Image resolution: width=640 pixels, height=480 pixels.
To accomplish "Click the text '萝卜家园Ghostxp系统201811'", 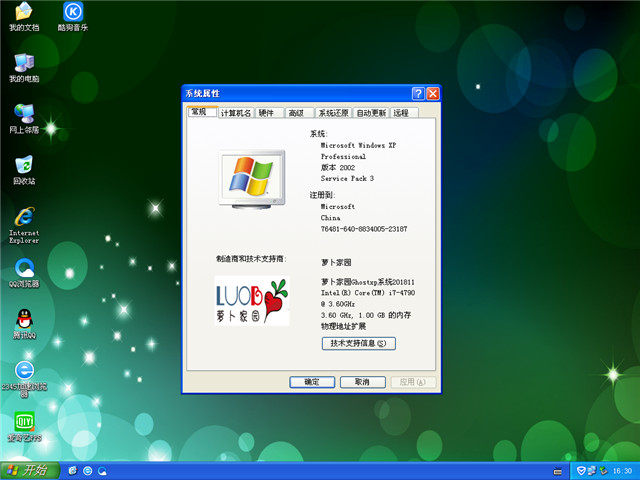I will [x=368, y=282].
